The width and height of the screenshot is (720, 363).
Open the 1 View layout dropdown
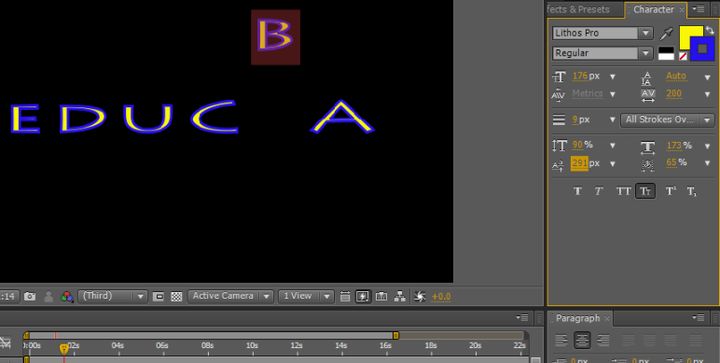306,296
